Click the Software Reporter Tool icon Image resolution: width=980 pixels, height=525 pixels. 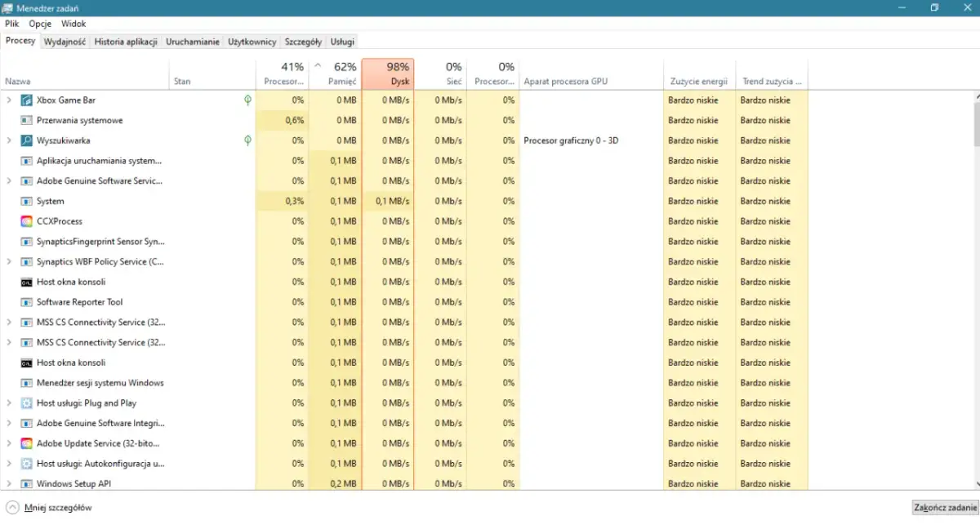pyautogui.click(x=25, y=302)
